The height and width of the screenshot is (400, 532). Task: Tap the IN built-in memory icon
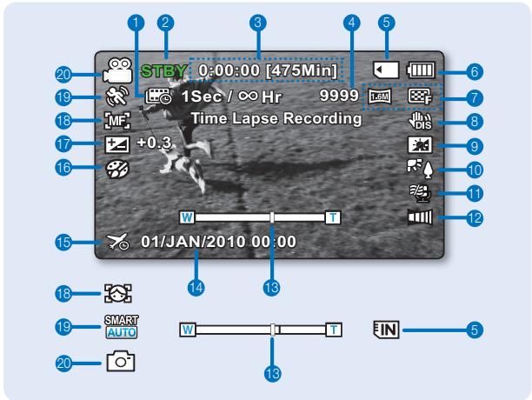pos(386,330)
